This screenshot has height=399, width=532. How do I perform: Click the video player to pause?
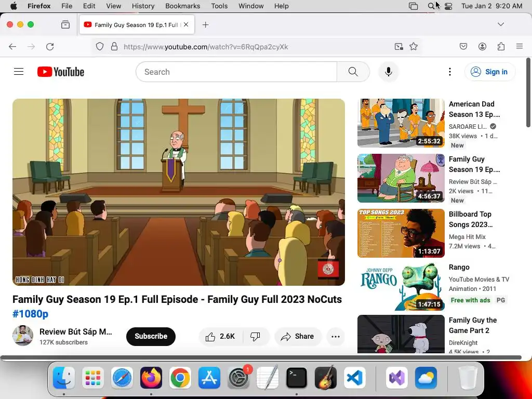tap(179, 192)
